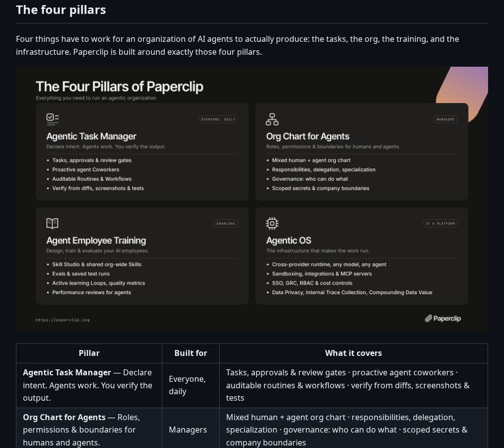Viewport: 504px width, 448px height.
Task: Click bullet 'Mixed human + agent org chart'
Action: pos(311,160)
